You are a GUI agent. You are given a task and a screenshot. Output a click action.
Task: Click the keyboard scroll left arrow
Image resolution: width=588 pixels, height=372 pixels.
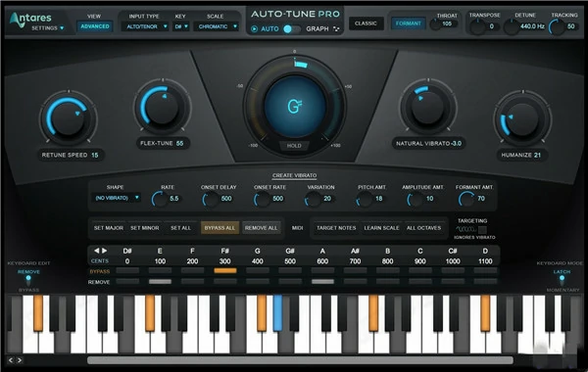(11, 360)
